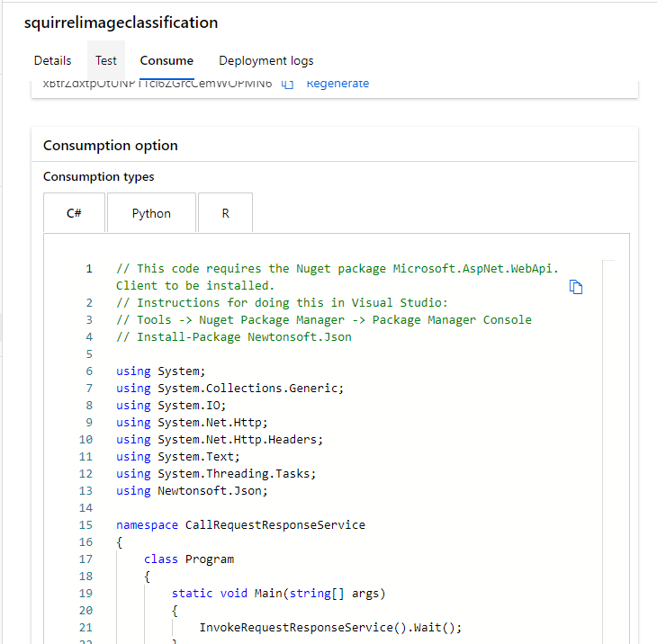Viewport: 657px width, 644px height.
Task: Click the 'using System.Threading.Tasks;' line
Action: [x=216, y=474]
